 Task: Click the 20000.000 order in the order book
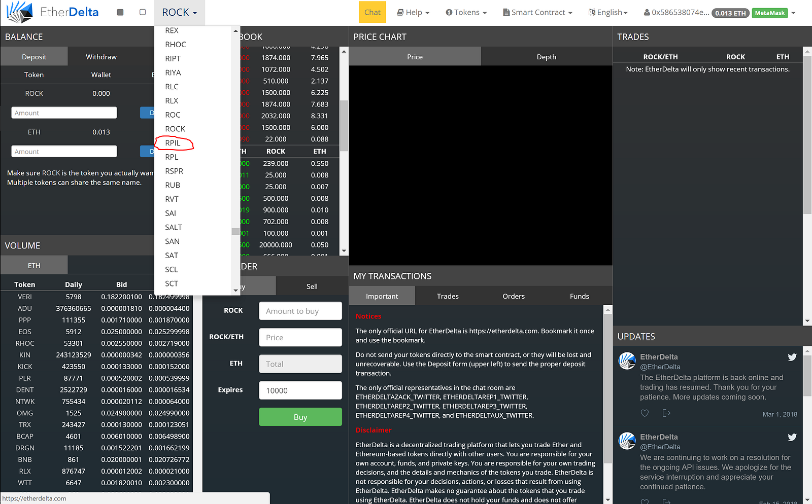pos(276,245)
